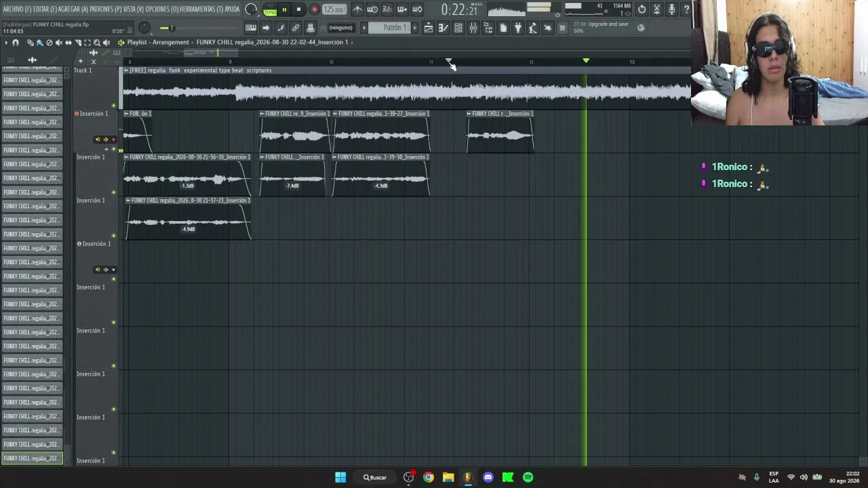Screen dimensions: 868x488
Task: Open Discord from the taskbar
Action: pos(488,477)
